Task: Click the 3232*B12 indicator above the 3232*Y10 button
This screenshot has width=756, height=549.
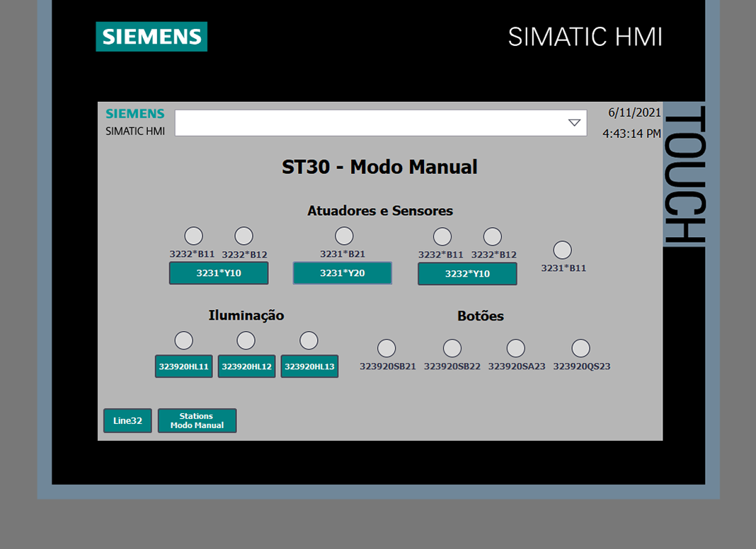Action: [492, 237]
